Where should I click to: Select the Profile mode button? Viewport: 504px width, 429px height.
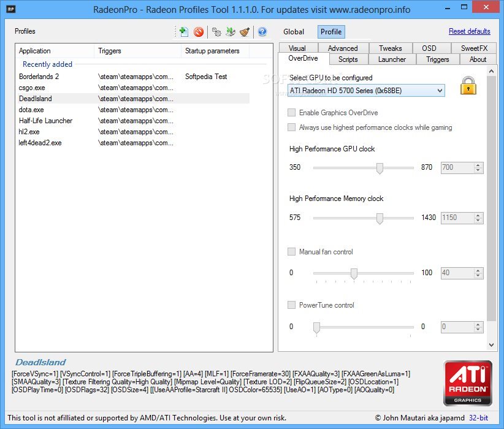point(331,32)
